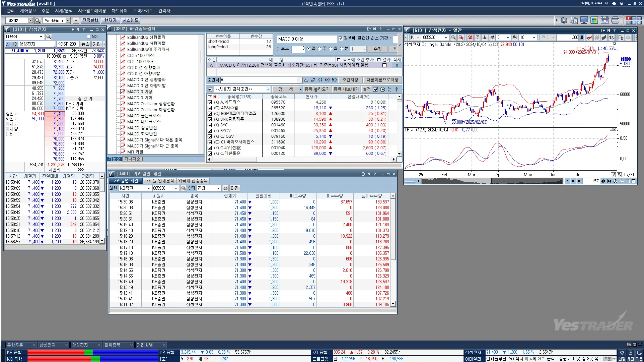
Task: Open the 사용자 검색조건 dropdown
Action: (x=268, y=89)
